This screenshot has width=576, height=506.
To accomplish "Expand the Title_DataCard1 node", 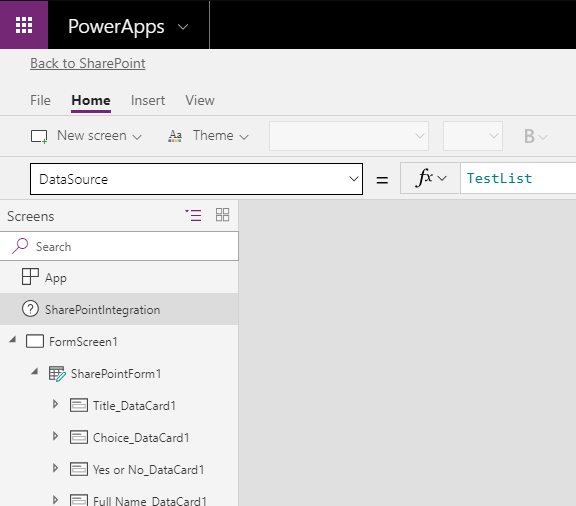I will 55,404.
